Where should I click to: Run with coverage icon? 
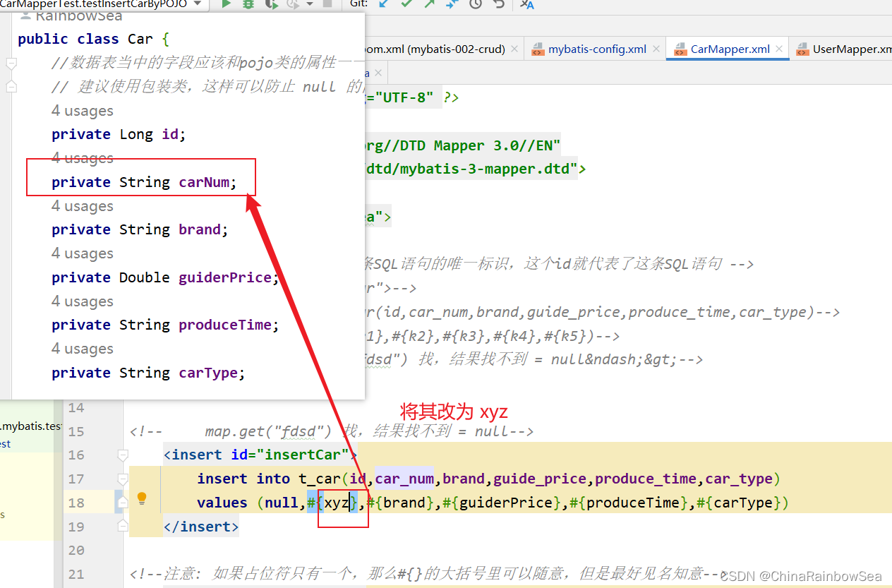(271, 4)
